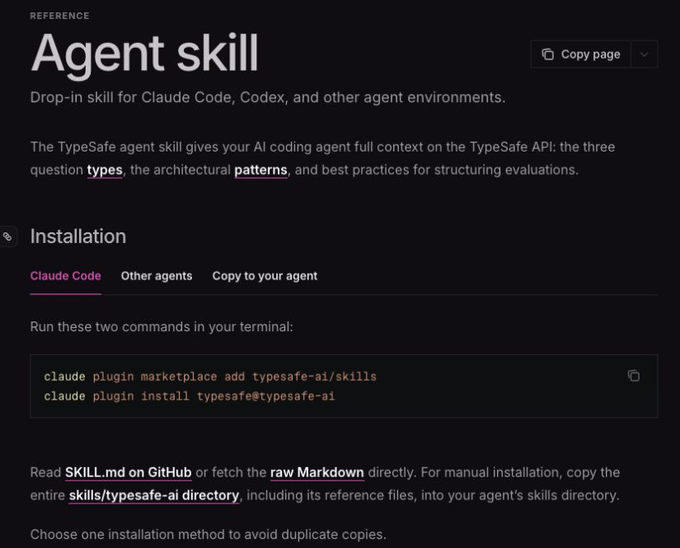Click 'Choose one installation method' sentence
680x548 pixels.
click(208, 534)
